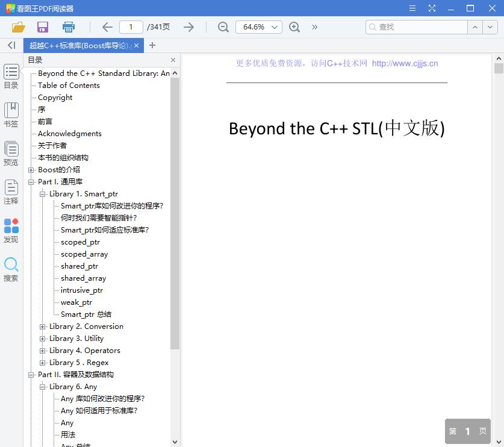Open the http://www.cjjjs.cn link
Viewport: 504px width, 447px height.
405,63
